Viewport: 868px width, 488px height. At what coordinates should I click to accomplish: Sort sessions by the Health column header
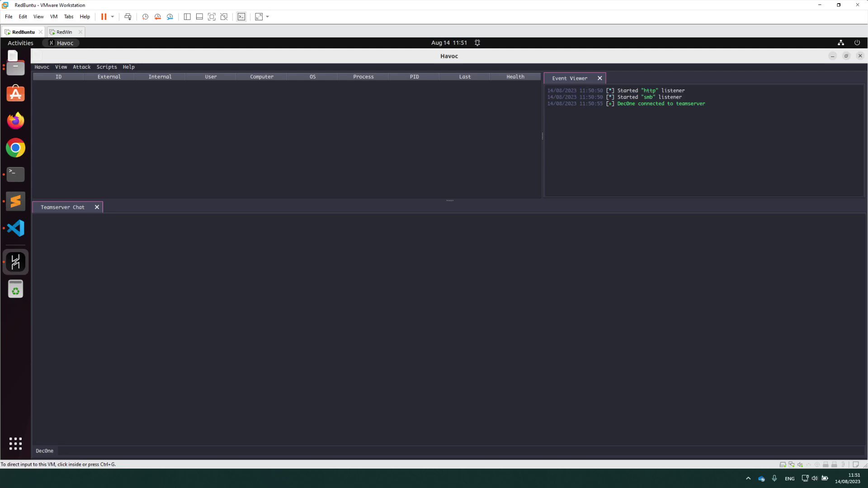[x=515, y=77]
